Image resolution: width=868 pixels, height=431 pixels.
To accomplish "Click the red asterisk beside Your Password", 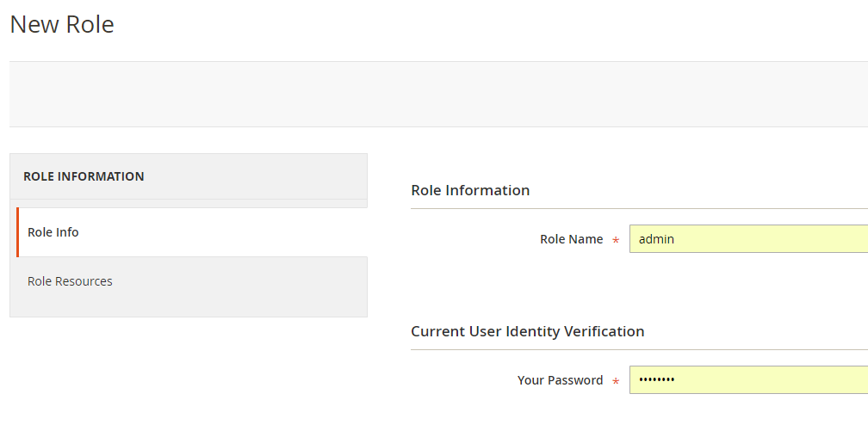I will pyautogui.click(x=616, y=382).
